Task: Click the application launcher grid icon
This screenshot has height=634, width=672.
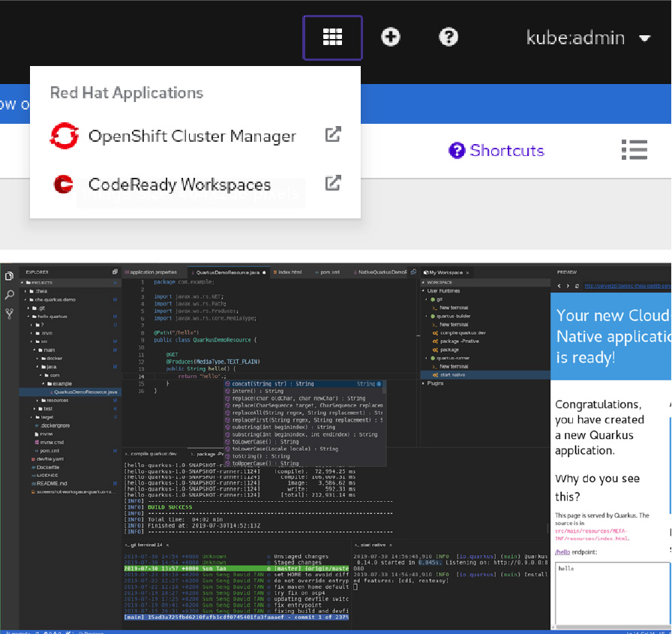Action: coord(332,38)
